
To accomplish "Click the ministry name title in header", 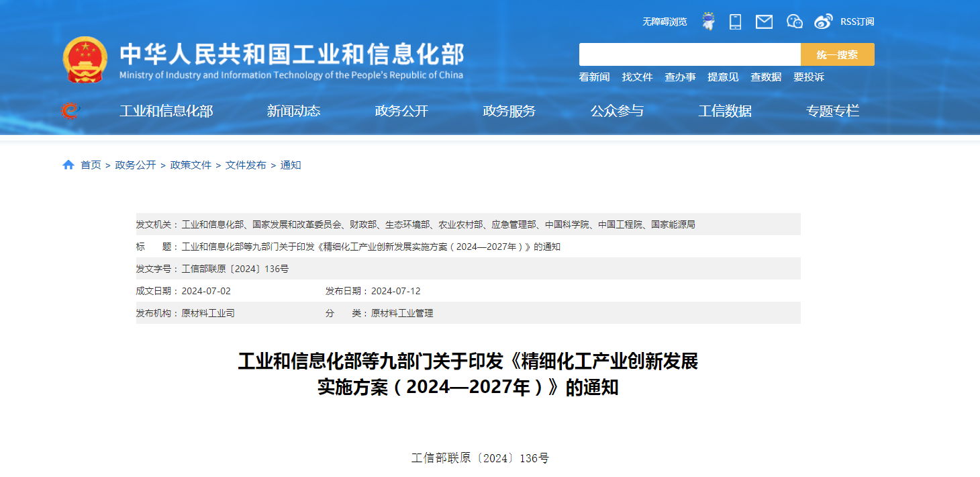I will (291, 54).
